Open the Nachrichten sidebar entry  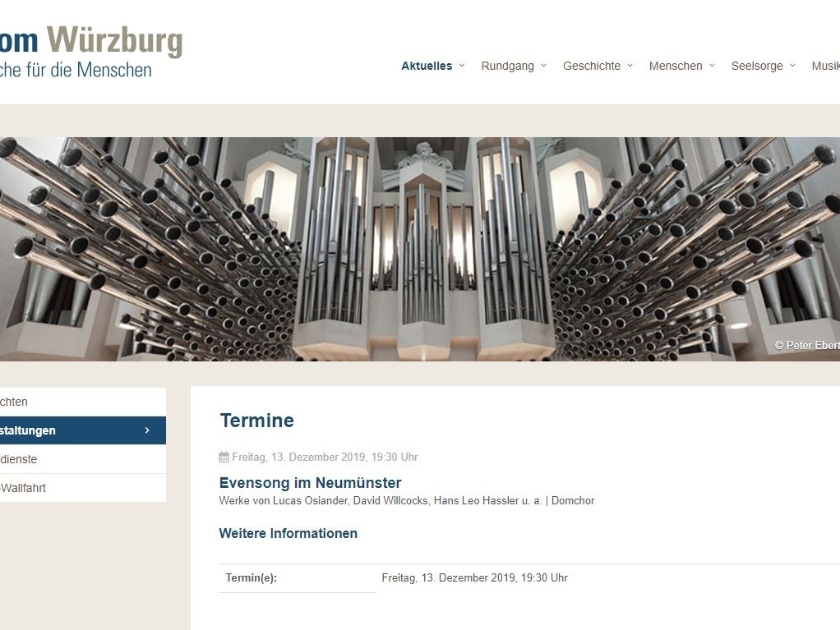click(83, 402)
